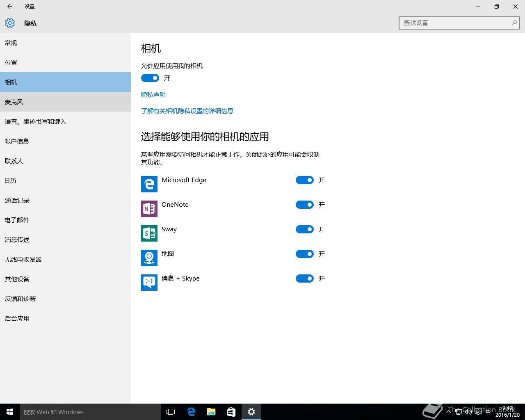Click the 地图 (Maps) app icon
The image size is (525, 420).
pyautogui.click(x=149, y=258)
